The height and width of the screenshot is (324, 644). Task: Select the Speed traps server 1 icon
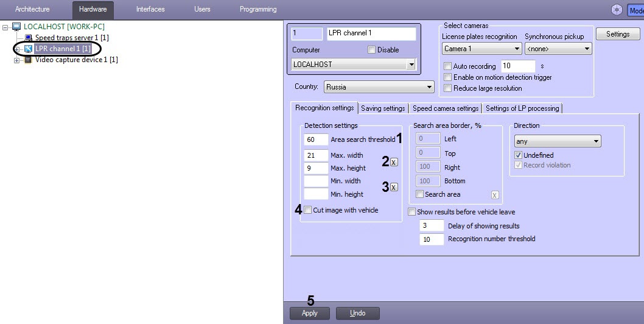28,38
